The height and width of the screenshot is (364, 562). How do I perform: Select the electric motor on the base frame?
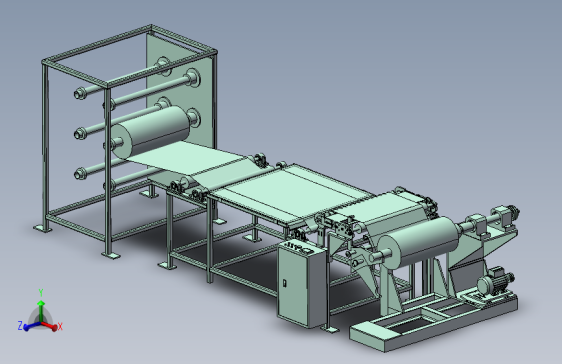tap(496, 280)
